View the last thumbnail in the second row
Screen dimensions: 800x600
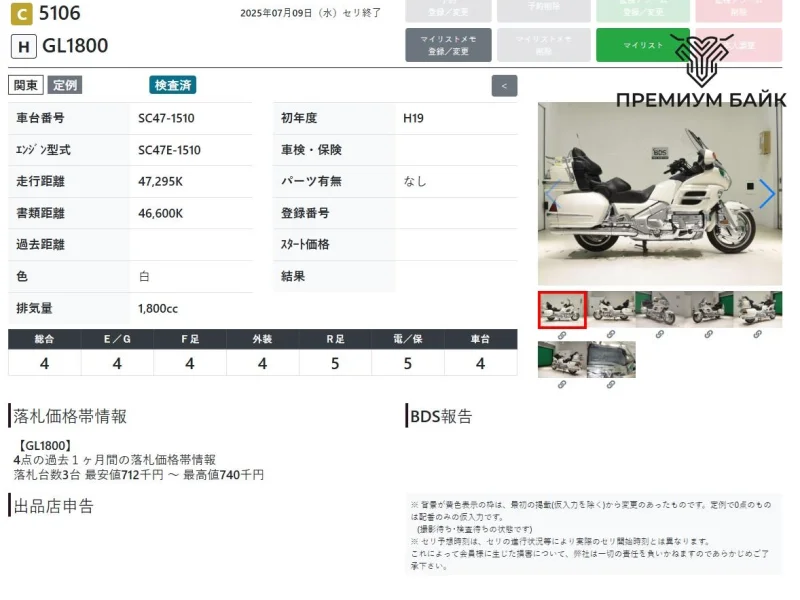(611, 359)
